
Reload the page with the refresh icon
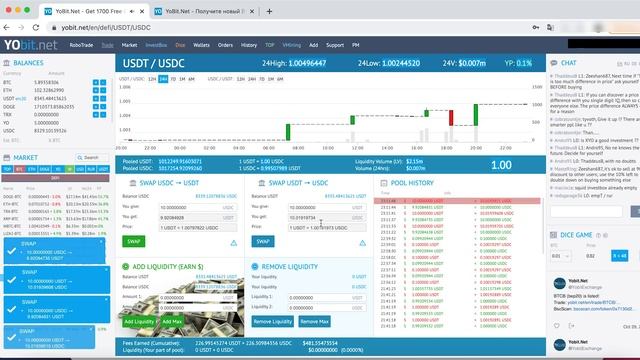pyautogui.click(x=36, y=27)
